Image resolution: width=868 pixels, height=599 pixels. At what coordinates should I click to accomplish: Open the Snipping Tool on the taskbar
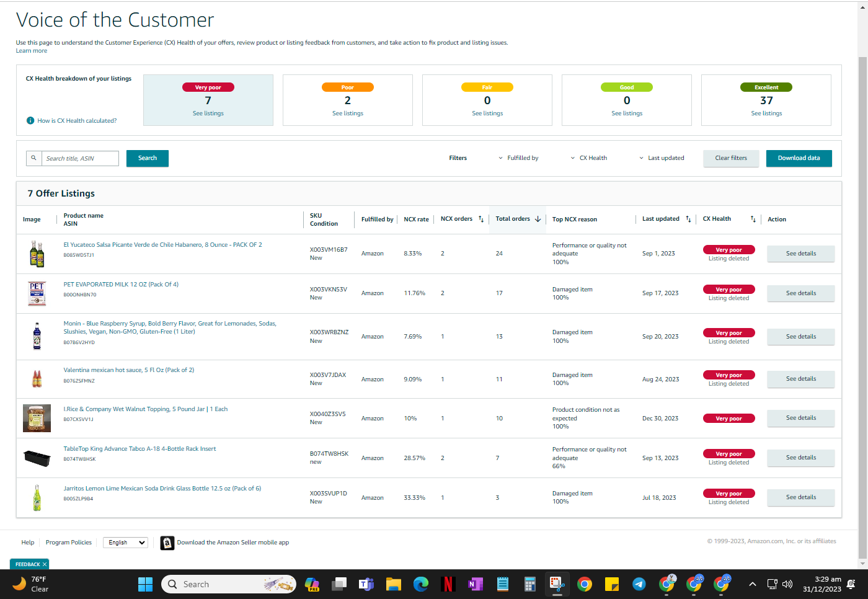pyautogui.click(x=557, y=584)
